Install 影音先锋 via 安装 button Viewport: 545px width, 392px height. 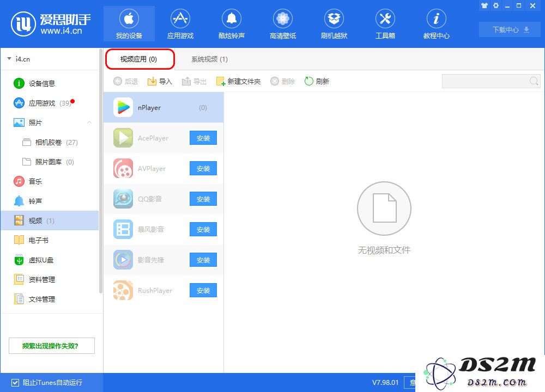tap(203, 260)
